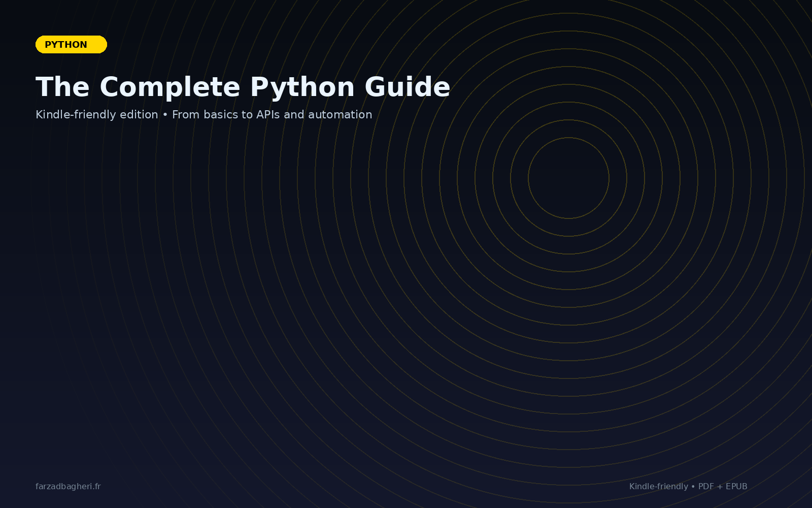Click the bullet separator in the footer

coord(693,486)
